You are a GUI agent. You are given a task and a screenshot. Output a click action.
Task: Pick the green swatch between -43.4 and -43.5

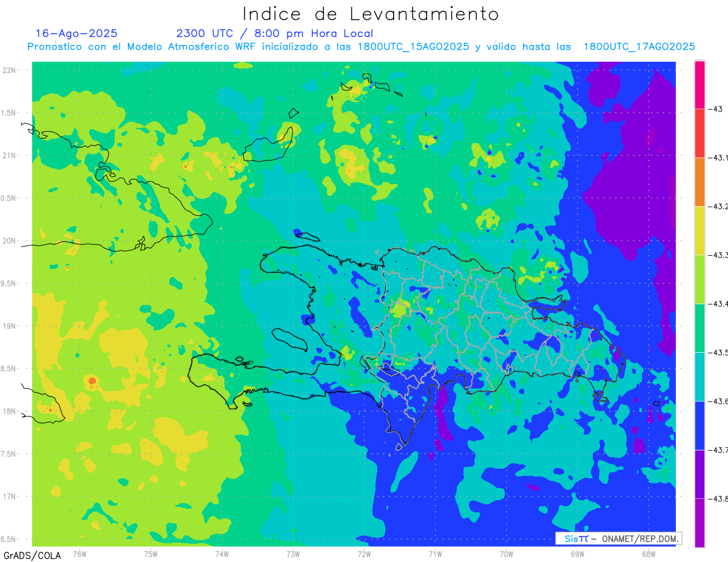(x=699, y=327)
